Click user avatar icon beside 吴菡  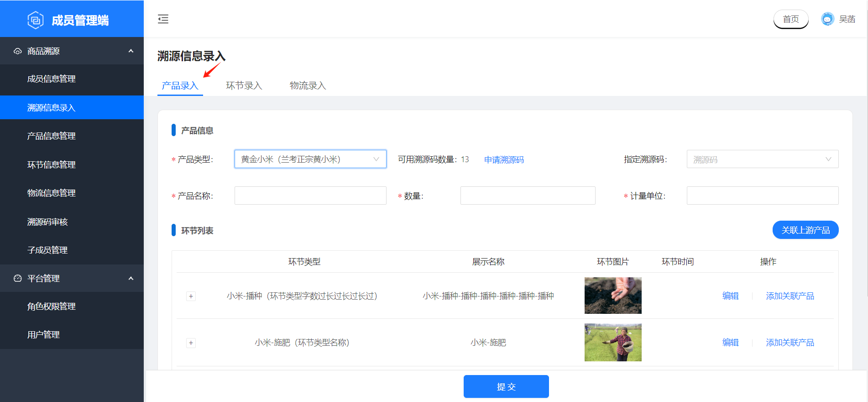[x=827, y=19]
